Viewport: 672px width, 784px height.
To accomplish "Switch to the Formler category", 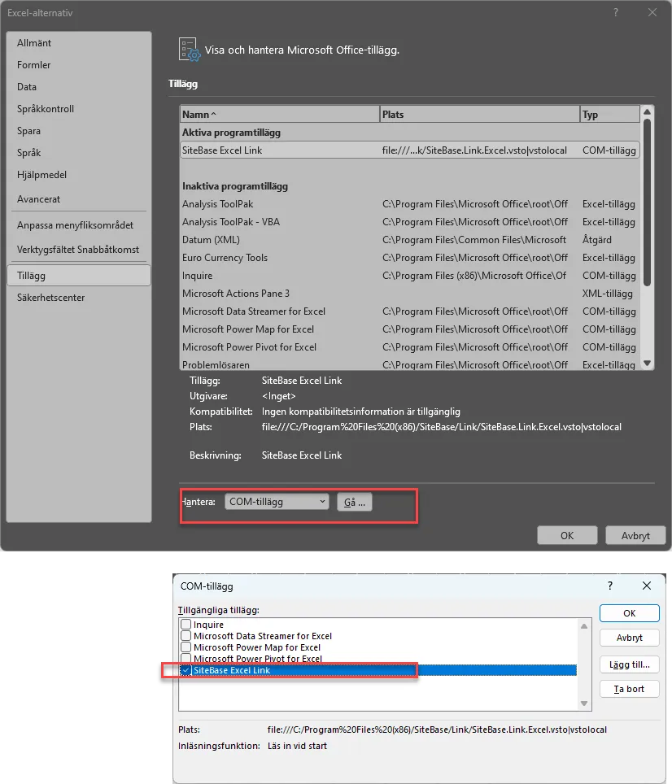I will 79,65.
